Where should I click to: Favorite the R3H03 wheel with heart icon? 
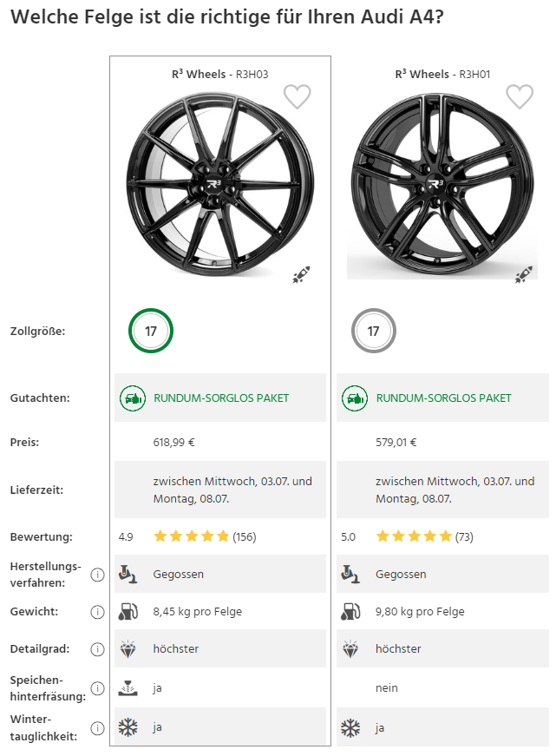click(297, 96)
